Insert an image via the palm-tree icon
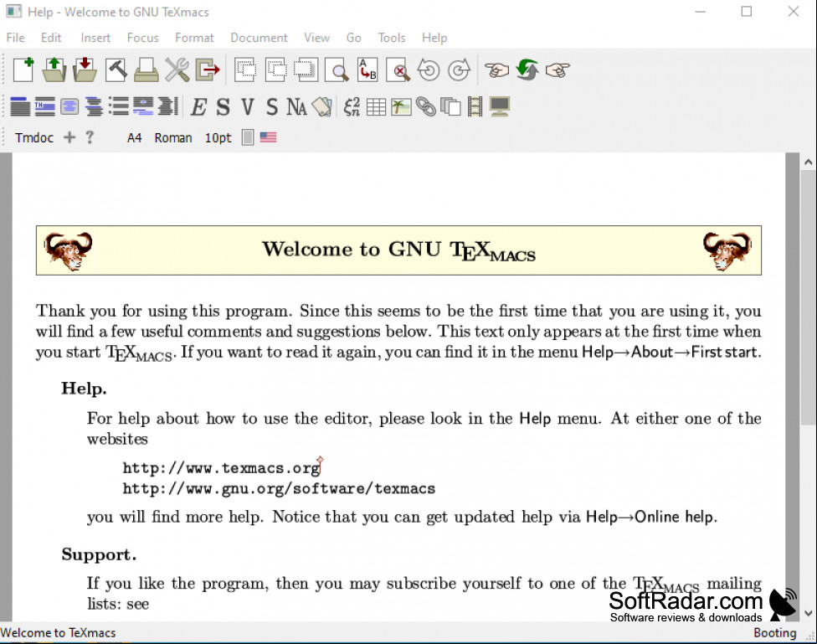Image resolution: width=817 pixels, height=644 pixels. pyautogui.click(x=401, y=107)
